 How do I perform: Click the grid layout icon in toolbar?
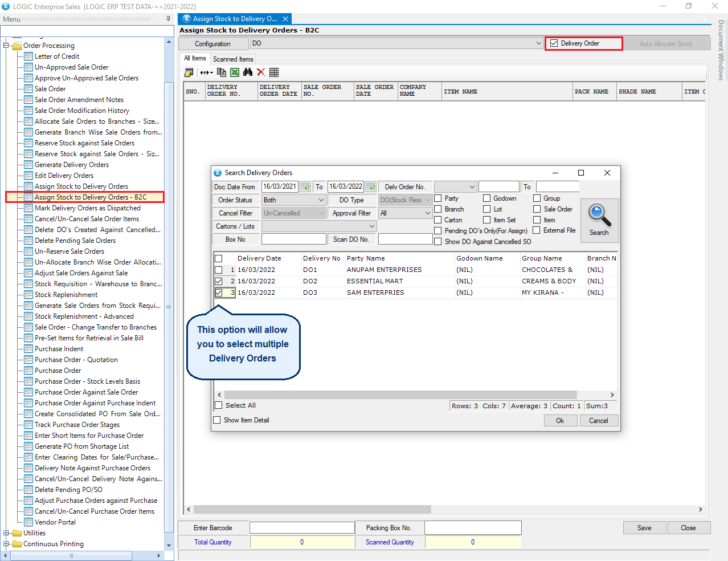[274, 72]
